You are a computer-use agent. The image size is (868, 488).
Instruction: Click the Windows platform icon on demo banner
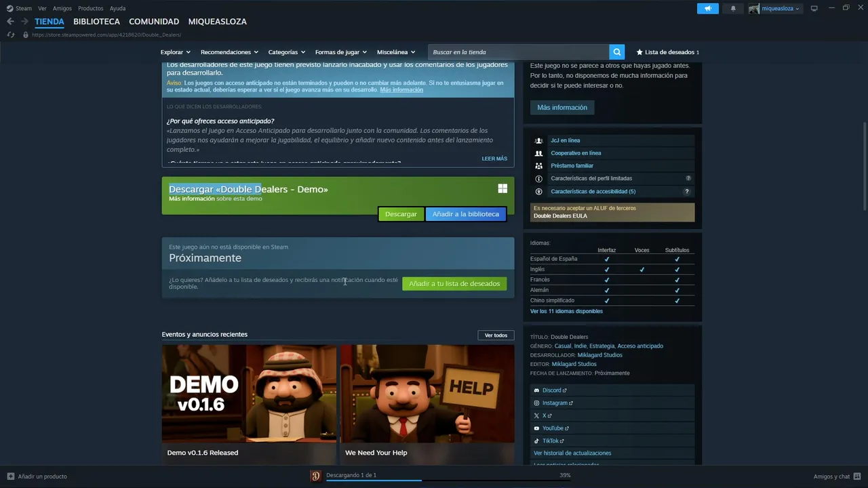[502, 188]
